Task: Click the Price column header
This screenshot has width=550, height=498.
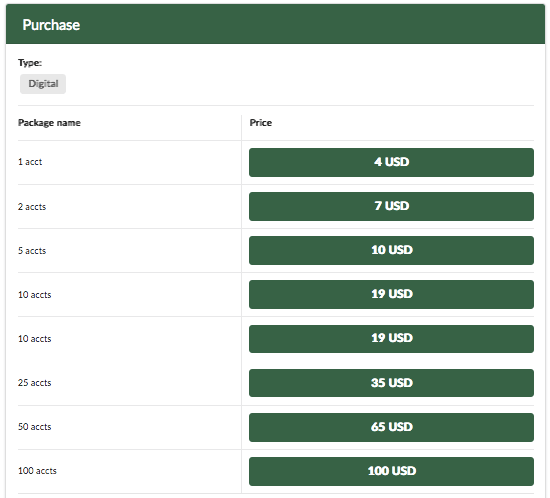Action: coord(261,123)
